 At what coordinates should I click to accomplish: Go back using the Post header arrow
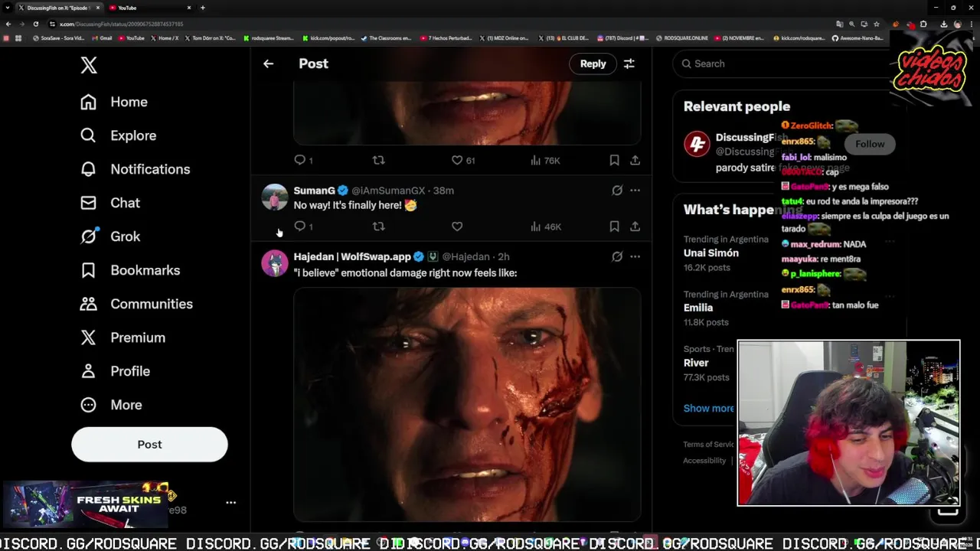coord(268,64)
